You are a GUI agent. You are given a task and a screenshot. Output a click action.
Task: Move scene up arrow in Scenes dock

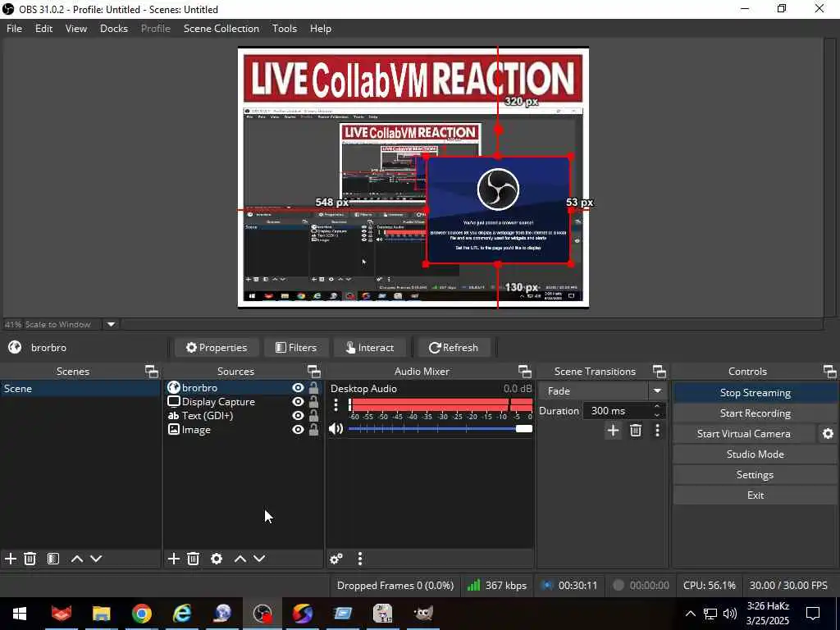coord(76,559)
